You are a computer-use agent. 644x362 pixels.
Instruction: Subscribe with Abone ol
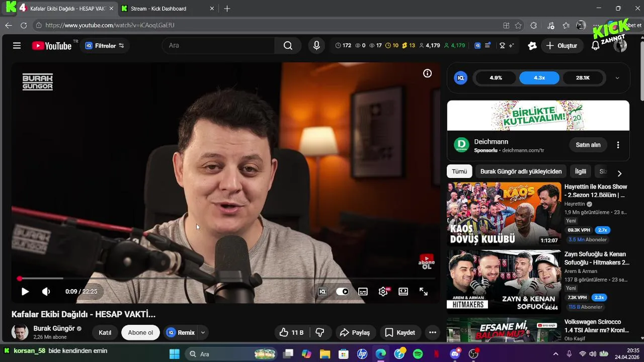[x=140, y=332]
